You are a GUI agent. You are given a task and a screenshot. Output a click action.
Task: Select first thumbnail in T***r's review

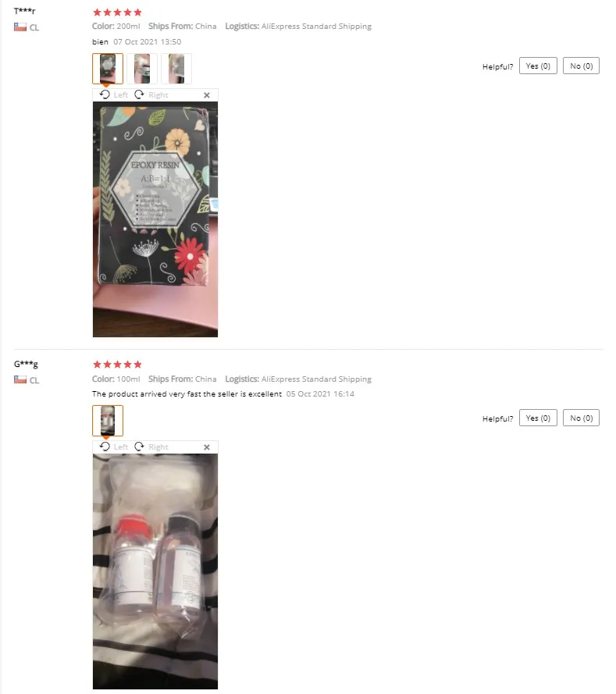coord(108,69)
